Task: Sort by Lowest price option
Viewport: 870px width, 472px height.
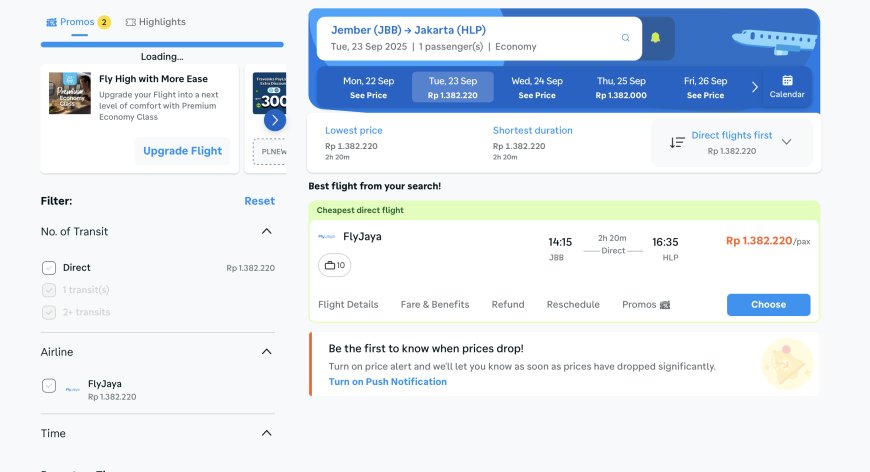Action: tap(353, 144)
